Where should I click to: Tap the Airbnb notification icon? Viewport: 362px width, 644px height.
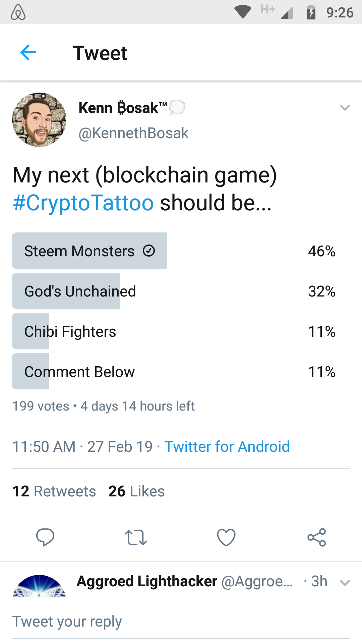18,12
